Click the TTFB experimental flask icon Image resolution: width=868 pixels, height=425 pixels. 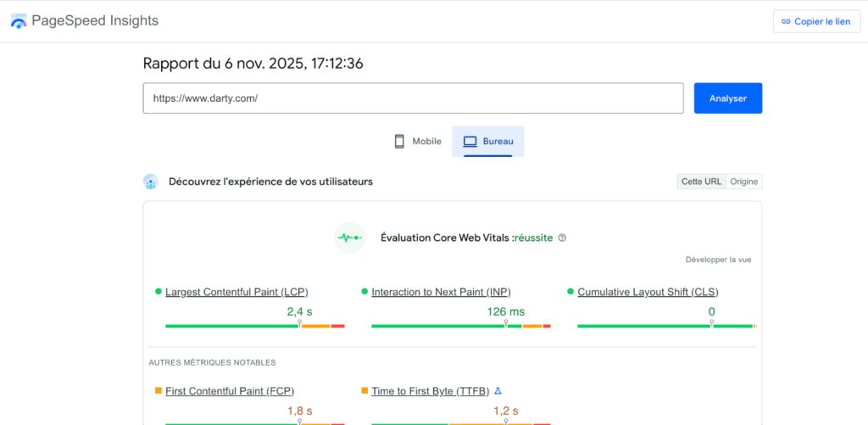(498, 391)
